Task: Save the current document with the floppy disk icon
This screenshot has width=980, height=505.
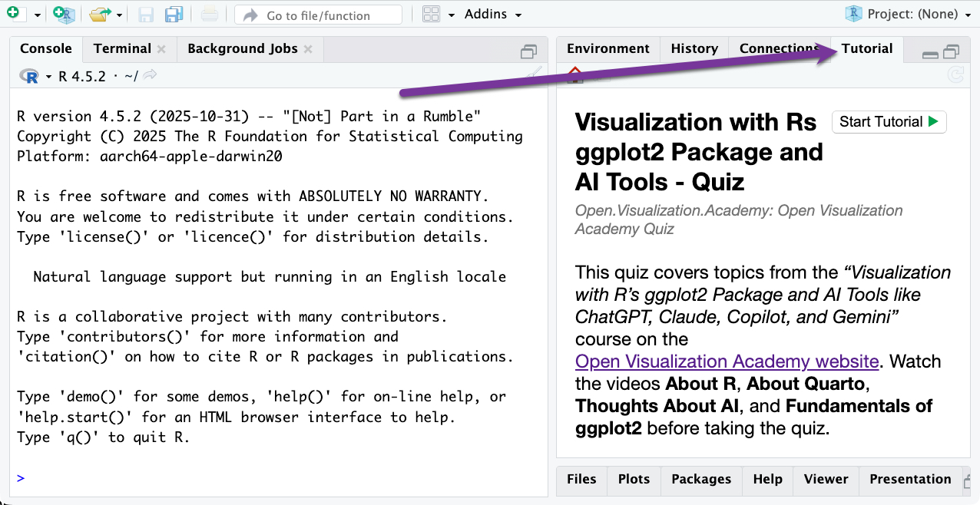Action: point(144,15)
